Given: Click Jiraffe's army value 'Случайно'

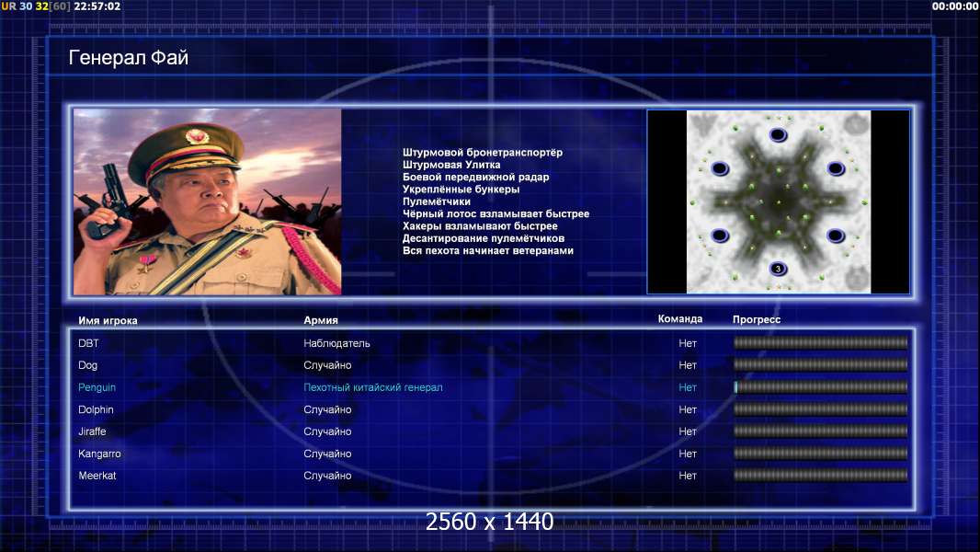Looking at the screenshot, I should [x=327, y=431].
